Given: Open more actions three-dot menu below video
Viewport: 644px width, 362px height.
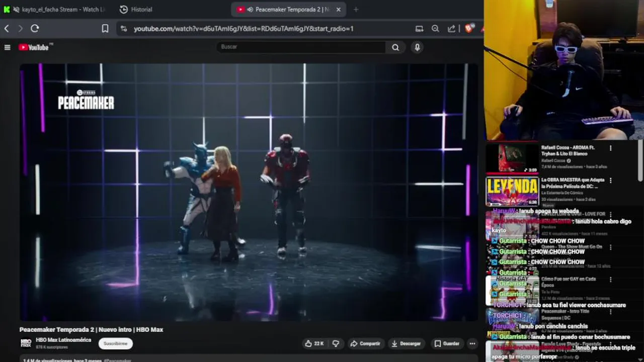Looking at the screenshot, I should [x=472, y=343].
